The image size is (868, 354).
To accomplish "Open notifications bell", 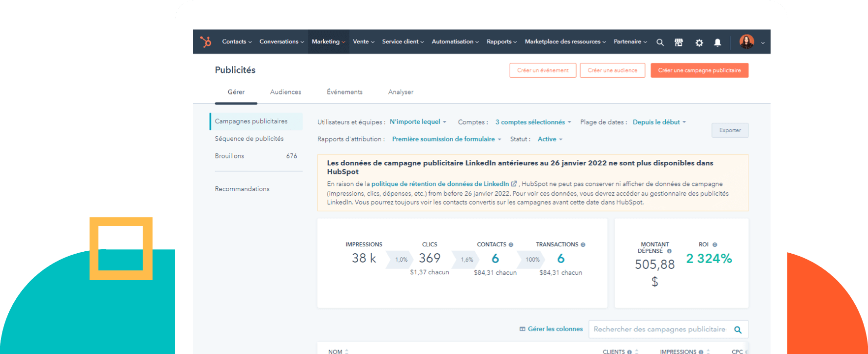I will 717,42.
